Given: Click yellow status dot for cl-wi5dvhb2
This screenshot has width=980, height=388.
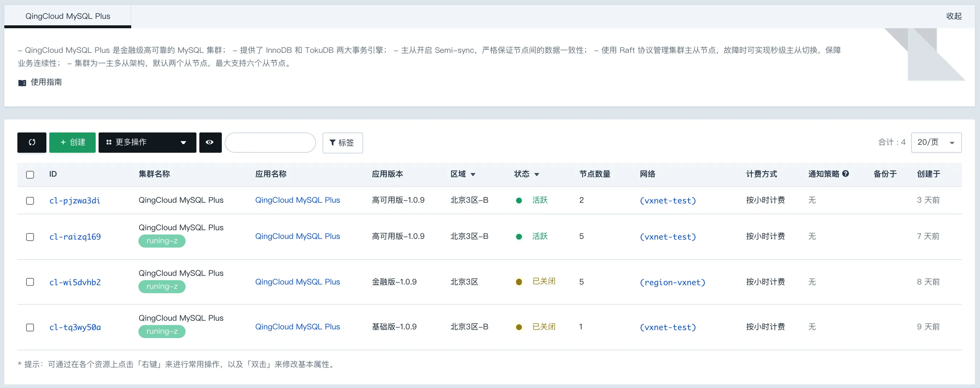Looking at the screenshot, I should pyautogui.click(x=519, y=282).
